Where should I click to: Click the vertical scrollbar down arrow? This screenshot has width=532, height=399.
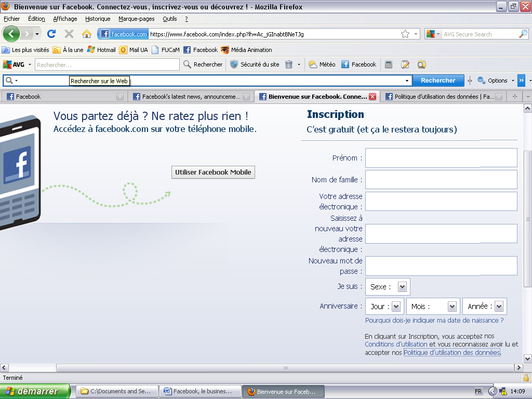528,358
